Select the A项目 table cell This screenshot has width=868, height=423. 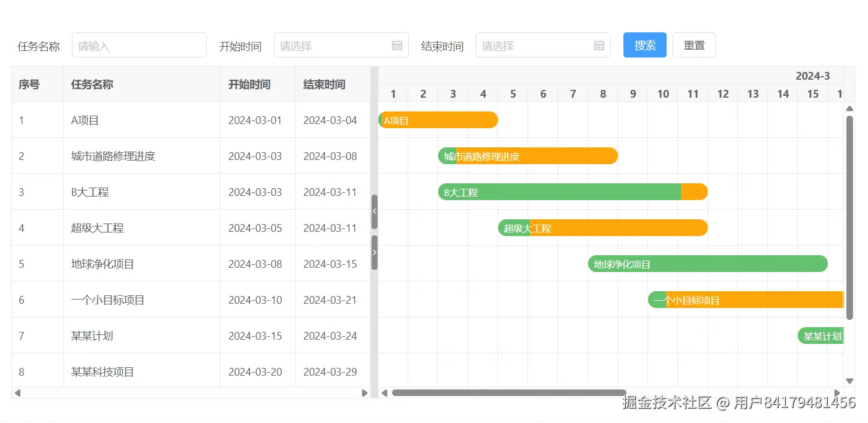[142, 120]
